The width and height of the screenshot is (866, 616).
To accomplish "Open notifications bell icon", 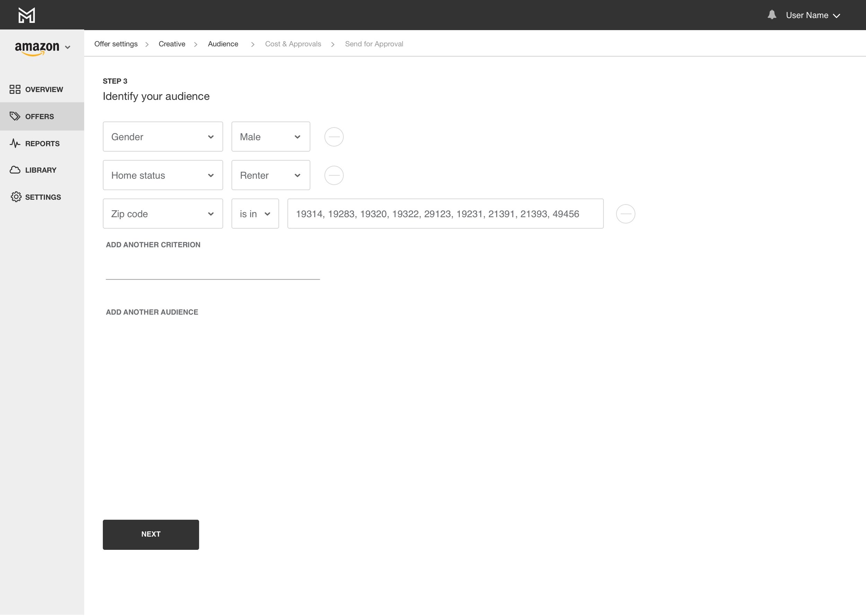I will [771, 15].
